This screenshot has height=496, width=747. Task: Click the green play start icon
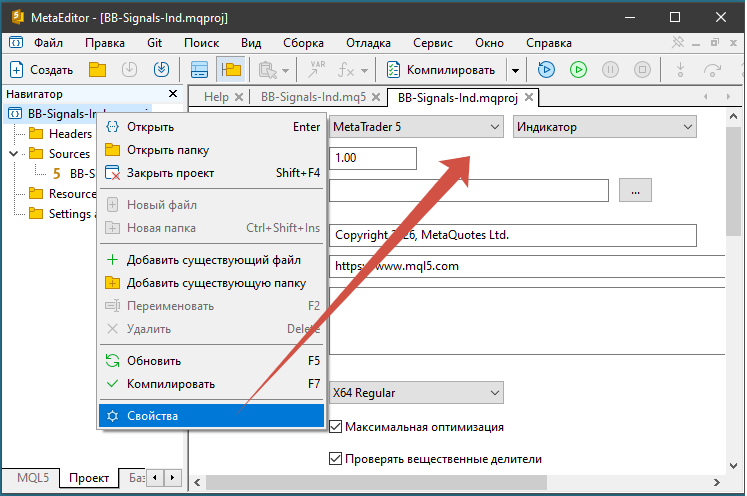click(578, 70)
